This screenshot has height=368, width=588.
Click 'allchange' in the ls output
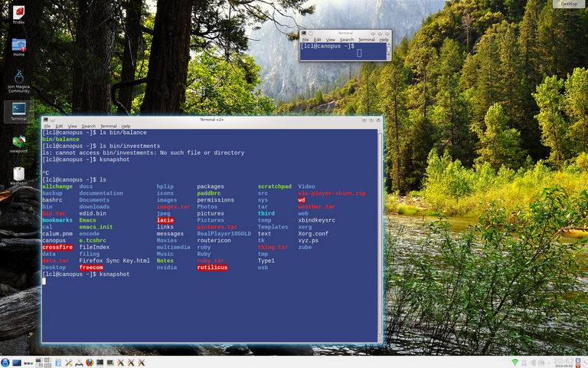click(57, 186)
